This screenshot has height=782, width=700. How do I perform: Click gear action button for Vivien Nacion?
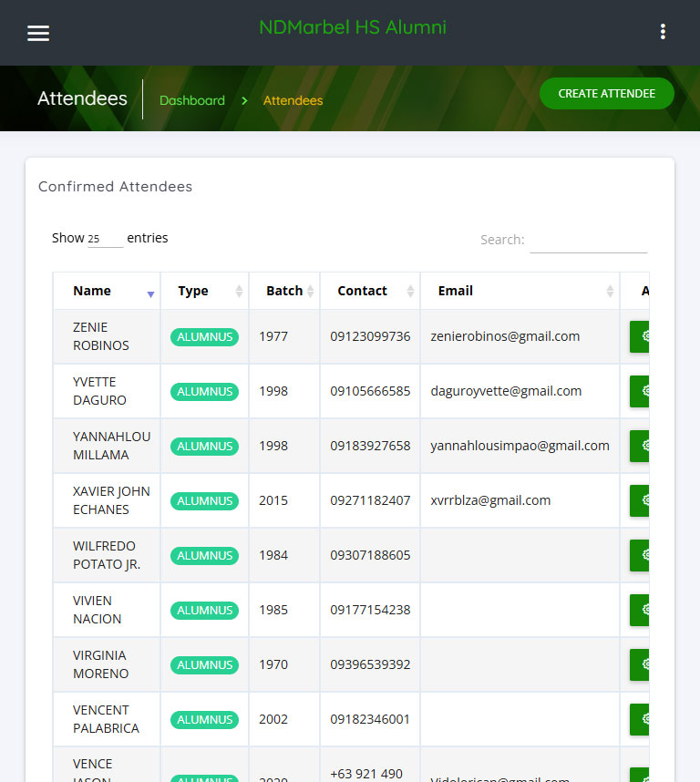[640, 610]
